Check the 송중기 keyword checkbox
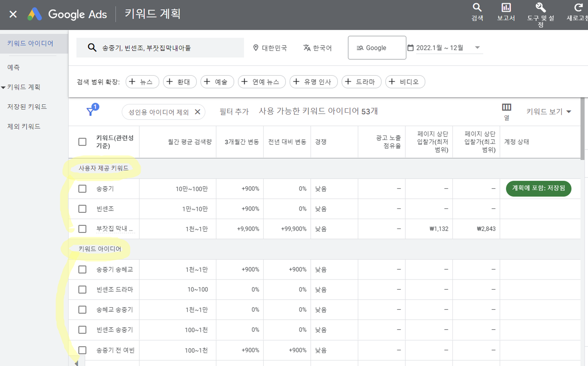The width and height of the screenshot is (588, 366). coord(82,188)
